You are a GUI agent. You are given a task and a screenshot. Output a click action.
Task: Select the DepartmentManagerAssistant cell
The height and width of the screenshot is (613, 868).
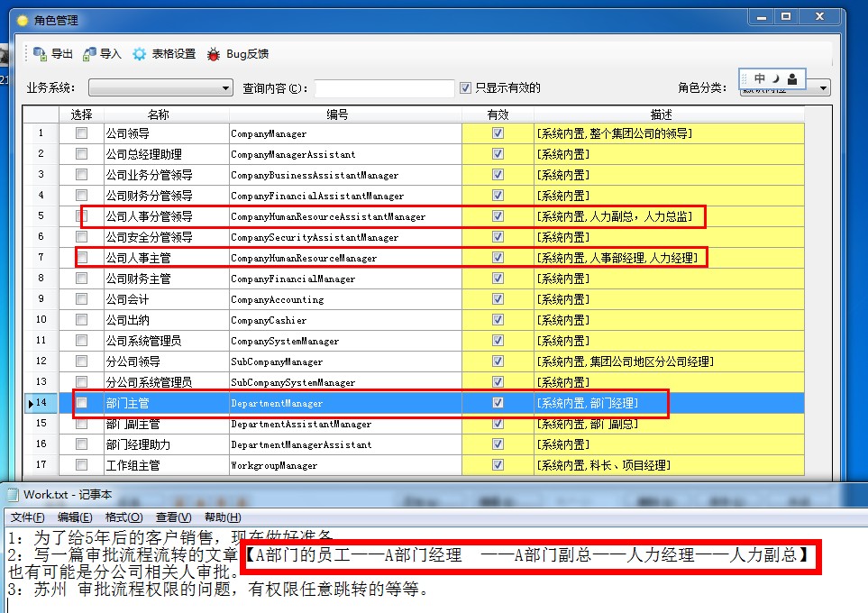tap(345, 444)
